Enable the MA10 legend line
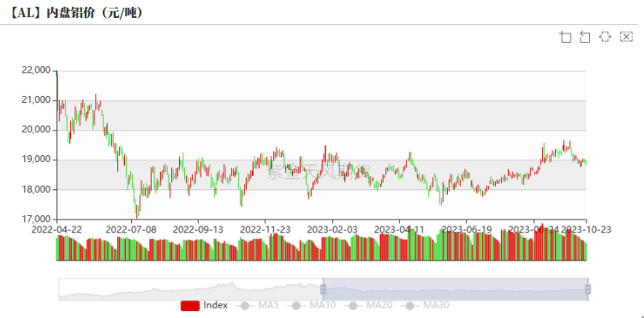The width and height of the screenshot is (644, 318). 311,305
